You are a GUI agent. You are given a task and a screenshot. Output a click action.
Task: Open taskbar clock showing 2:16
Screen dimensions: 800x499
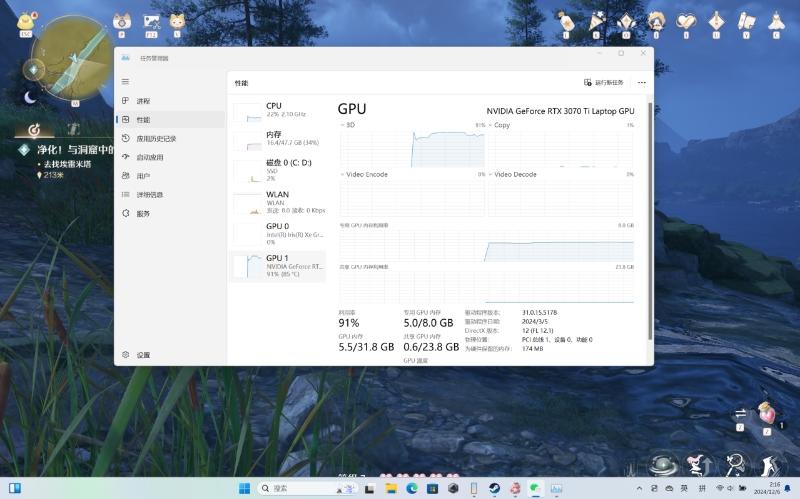(767, 488)
